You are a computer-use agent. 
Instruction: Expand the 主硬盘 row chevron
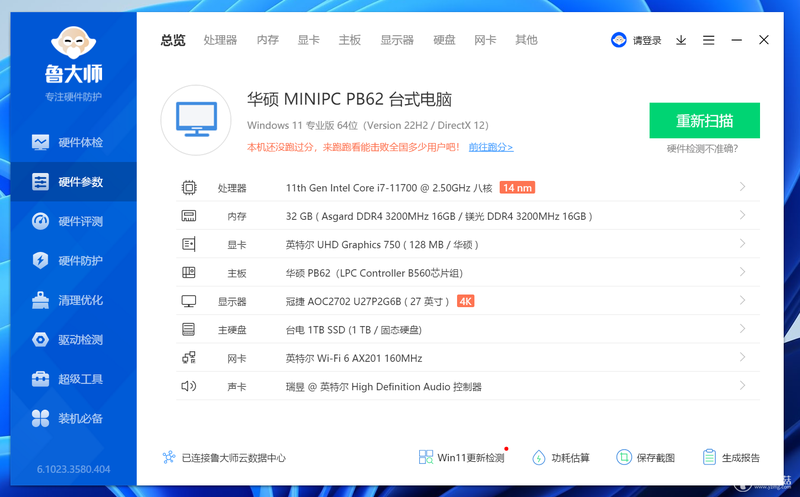(742, 329)
